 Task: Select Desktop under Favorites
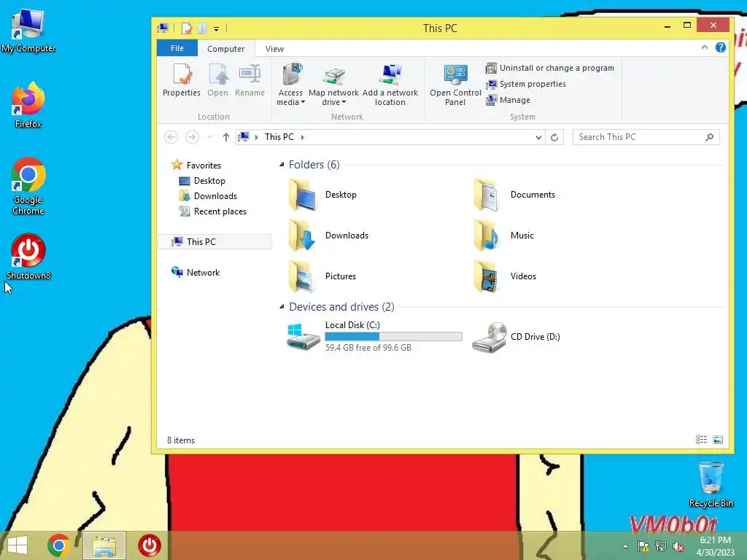[x=201, y=181]
